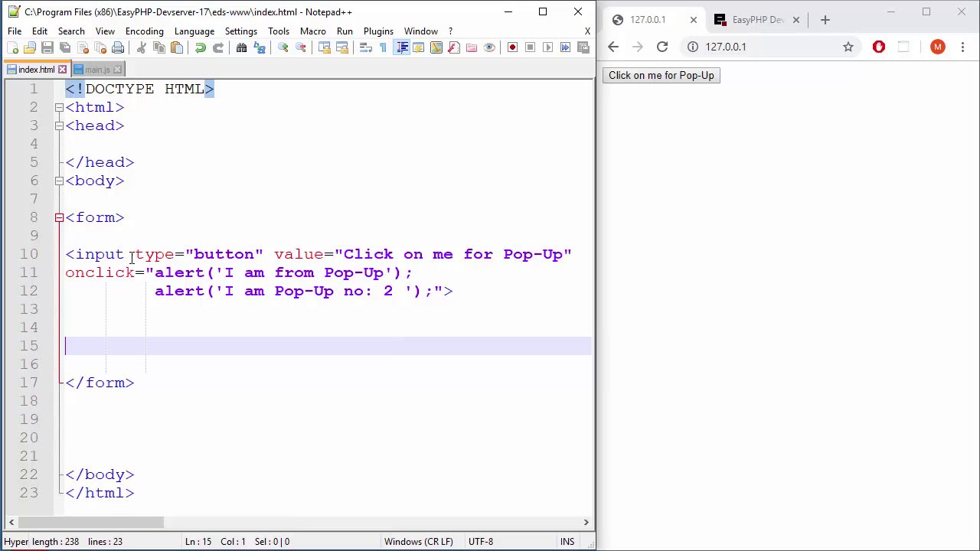Open the Search menu
The height and width of the screenshot is (551, 980).
(71, 31)
